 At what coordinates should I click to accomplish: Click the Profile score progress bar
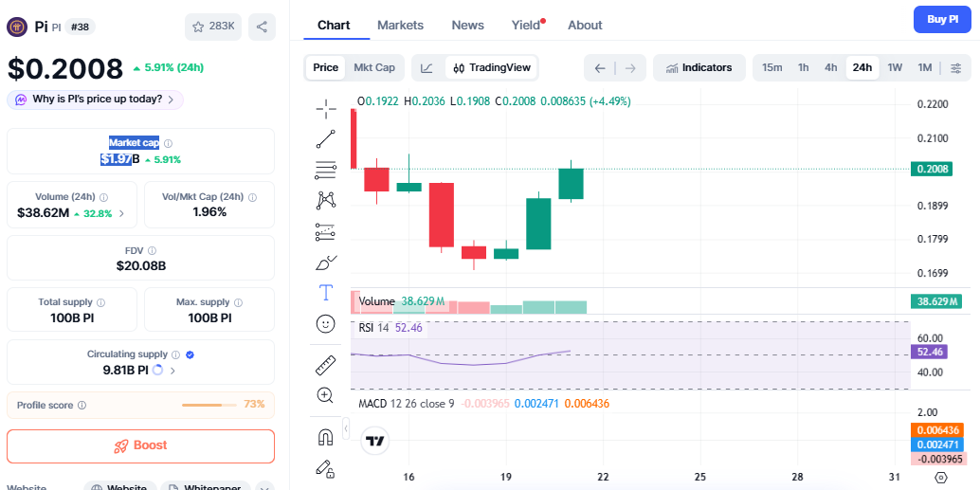coord(209,405)
